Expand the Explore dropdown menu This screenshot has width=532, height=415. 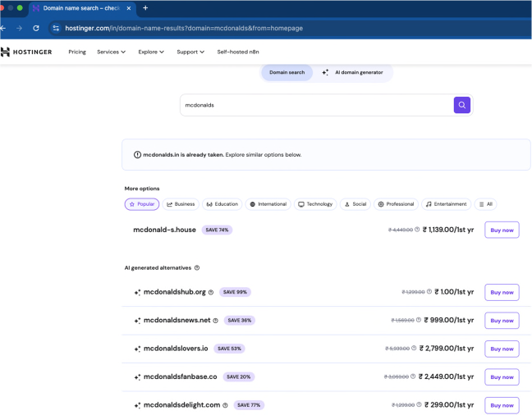151,52
